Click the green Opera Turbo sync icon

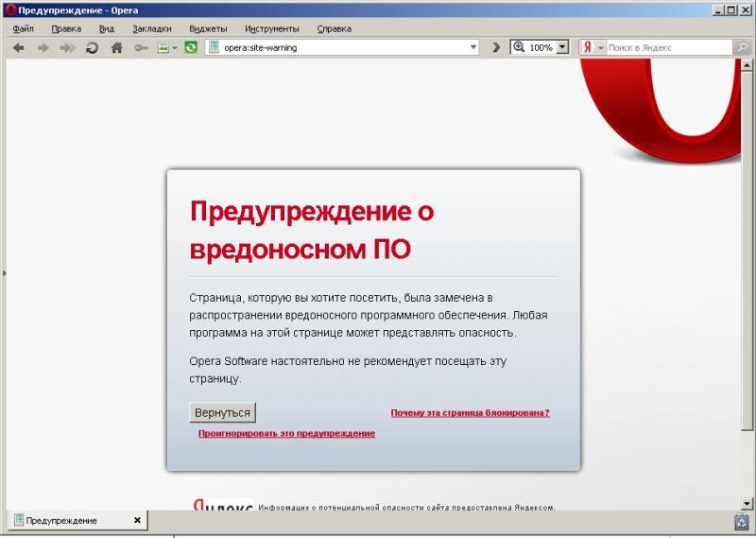[x=191, y=48]
